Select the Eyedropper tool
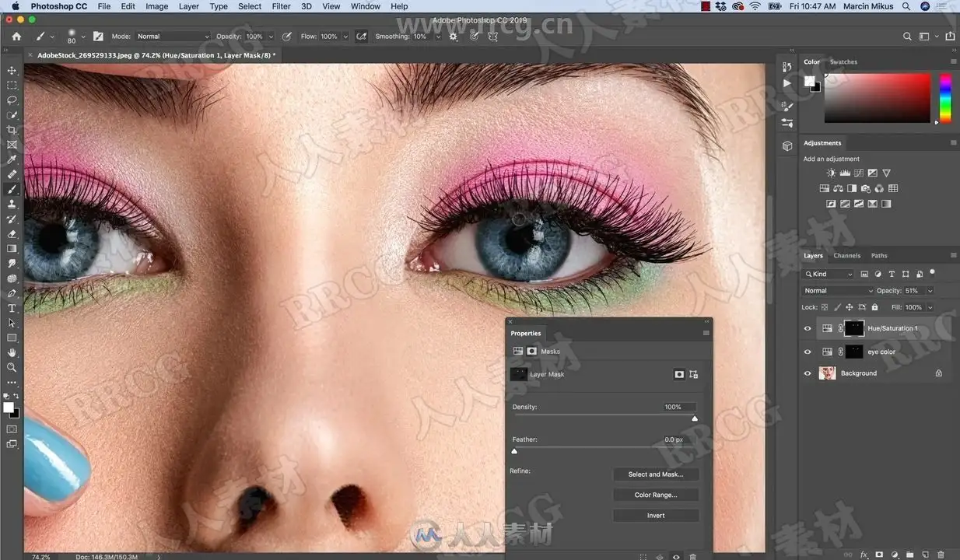This screenshot has width=960, height=560. (x=12, y=159)
